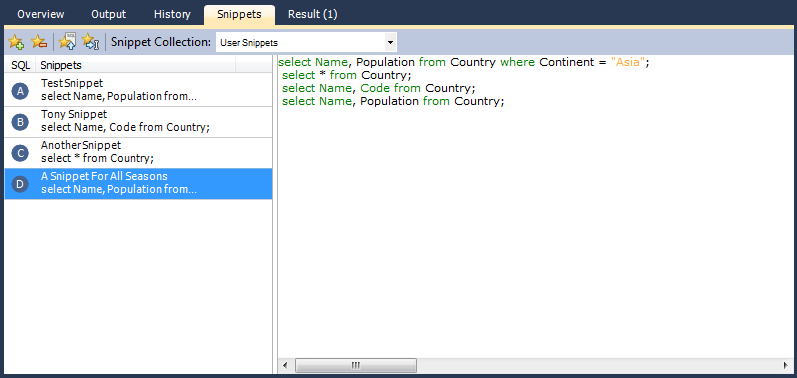Click the add snippet star icon
The image size is (797, 378).
16,42
